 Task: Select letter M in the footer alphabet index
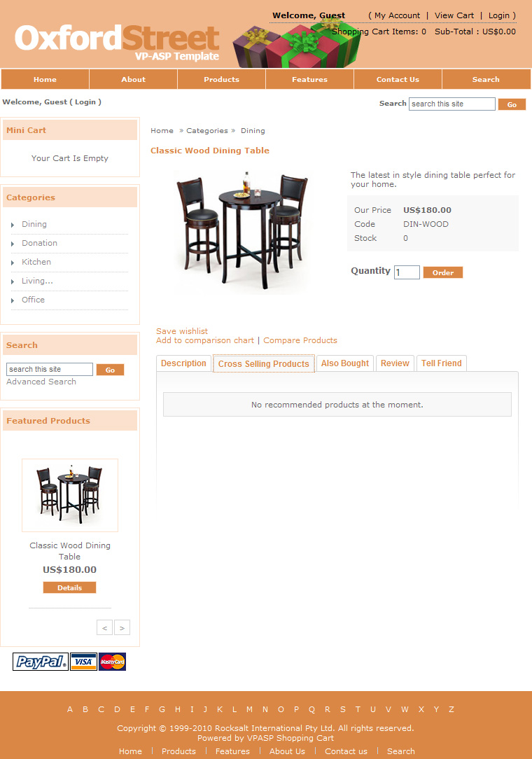click(249, 709)
